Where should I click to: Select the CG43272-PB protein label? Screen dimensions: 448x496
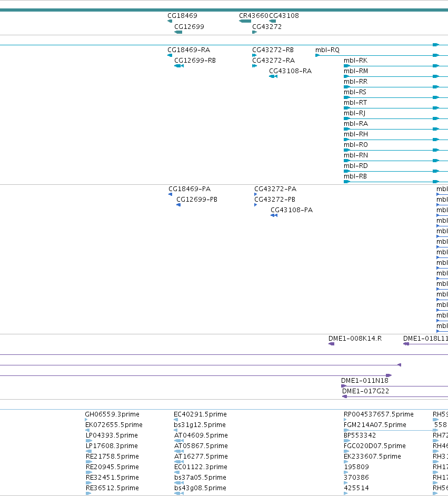coord(275,199)
